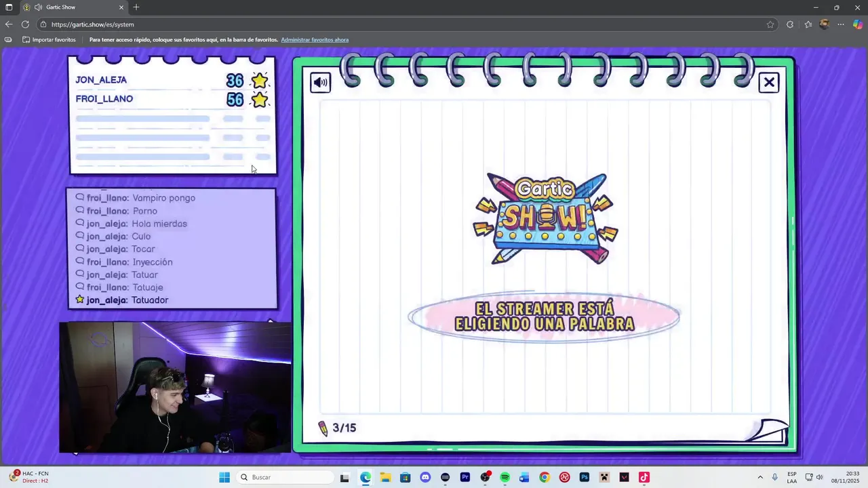Click FROI_LLANO's score of 56

[x=235, y=100]
